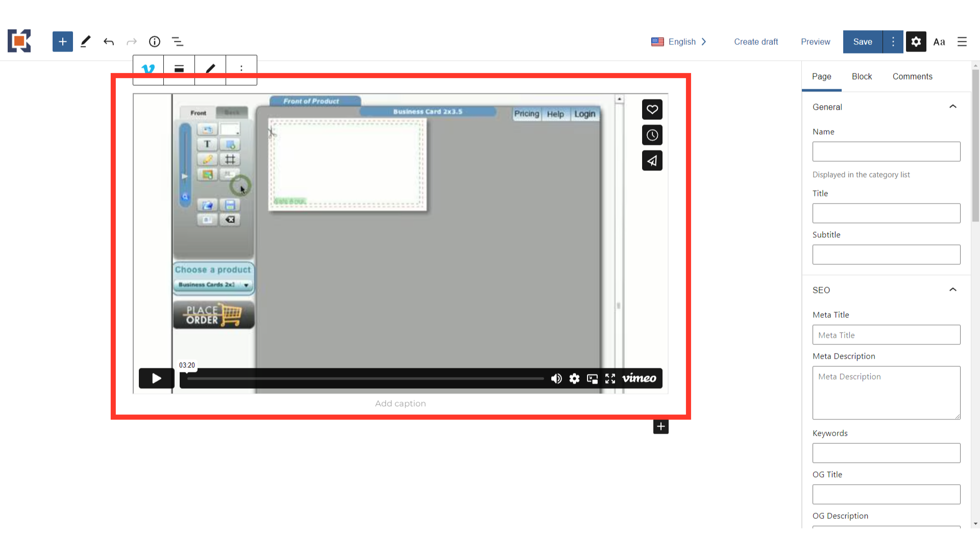The height and width of the screenshot is (551, 980).
Task: Click the Watch Later clock icon on video
Action: click(652, 135)
